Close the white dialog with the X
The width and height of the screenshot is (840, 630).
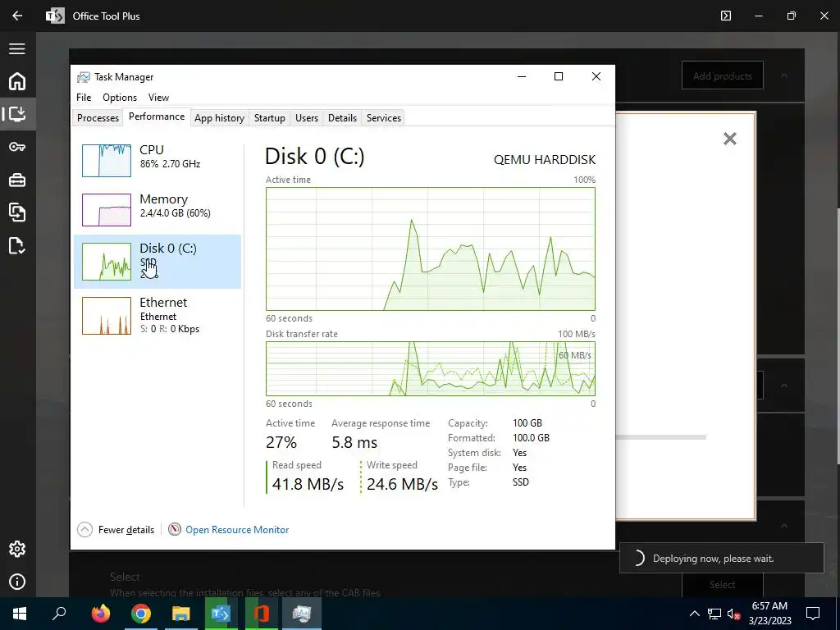[729, 139]
